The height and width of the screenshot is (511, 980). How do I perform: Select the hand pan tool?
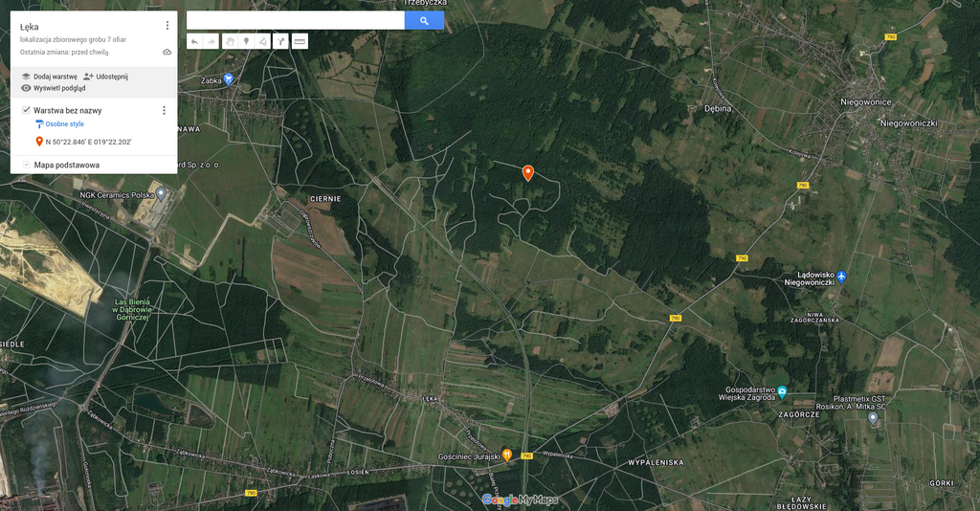point(230,42)
